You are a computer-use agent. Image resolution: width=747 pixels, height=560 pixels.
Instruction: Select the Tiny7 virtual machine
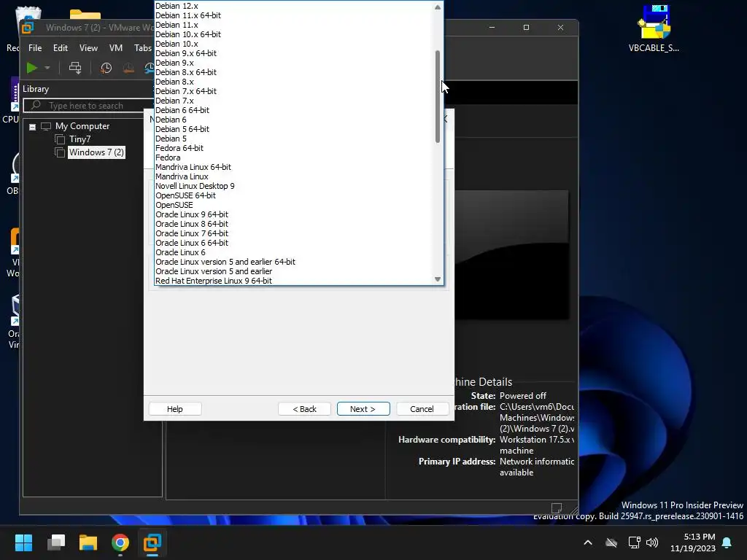point(80,139)
